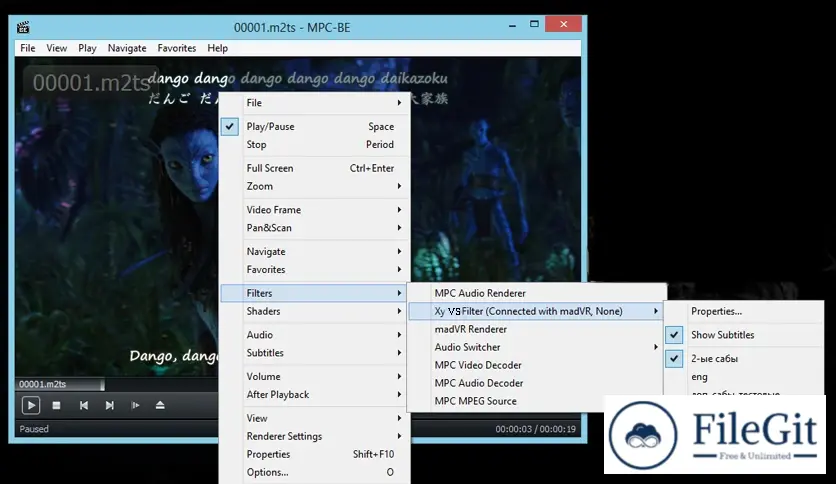This screenshot has width=836, height=484.
Task: Close the MPC-BE window
Action: [564, 24]
